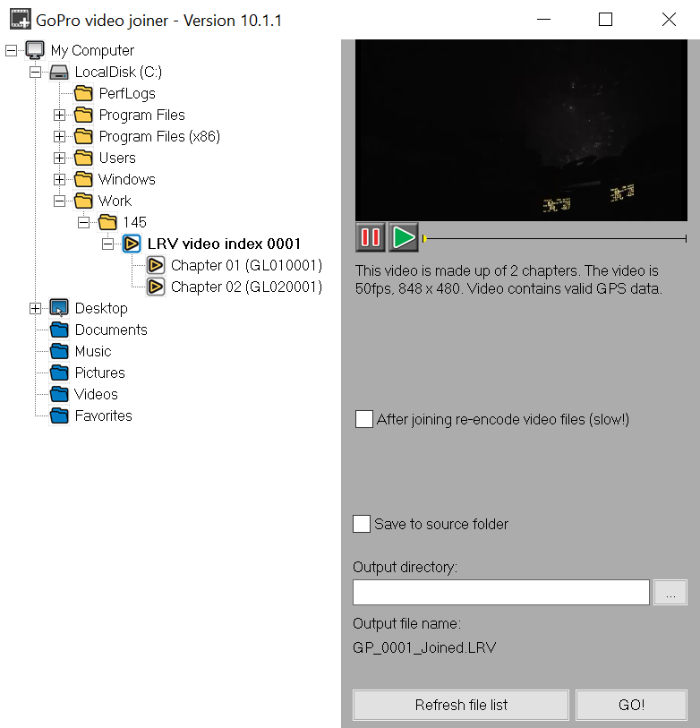The image size is (700, 728).
Task: Click the Refresh file list button
Action: click(461, 705)
